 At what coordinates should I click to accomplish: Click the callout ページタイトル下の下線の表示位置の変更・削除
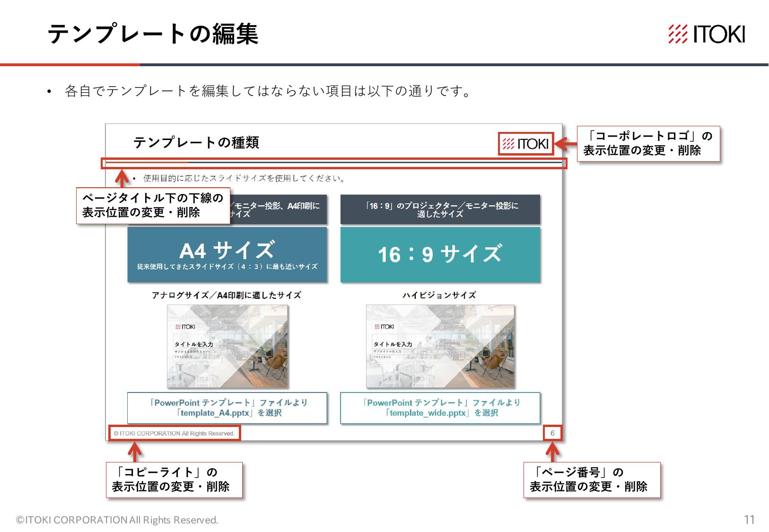tap(153, 205)
